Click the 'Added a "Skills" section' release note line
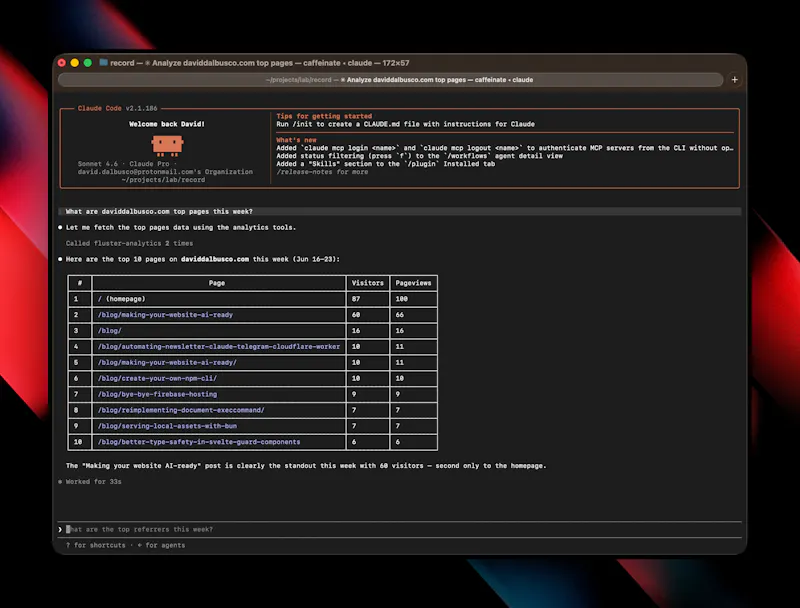The height and width of the screenshot is (608, 800). pos(386,164)
